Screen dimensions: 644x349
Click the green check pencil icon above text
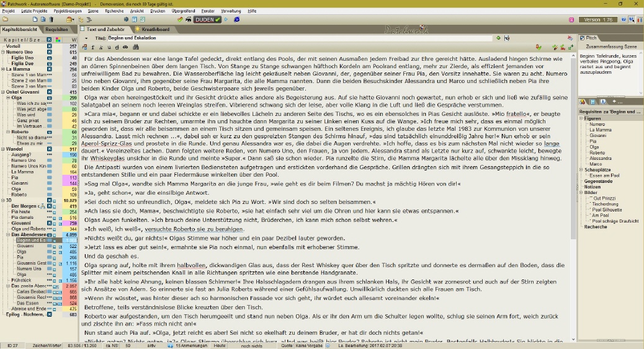tap(555, 48)
